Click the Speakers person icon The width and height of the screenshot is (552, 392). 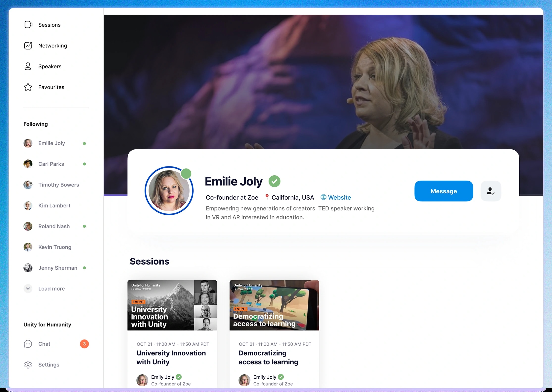pyautogui.click(x=28, y=66)
